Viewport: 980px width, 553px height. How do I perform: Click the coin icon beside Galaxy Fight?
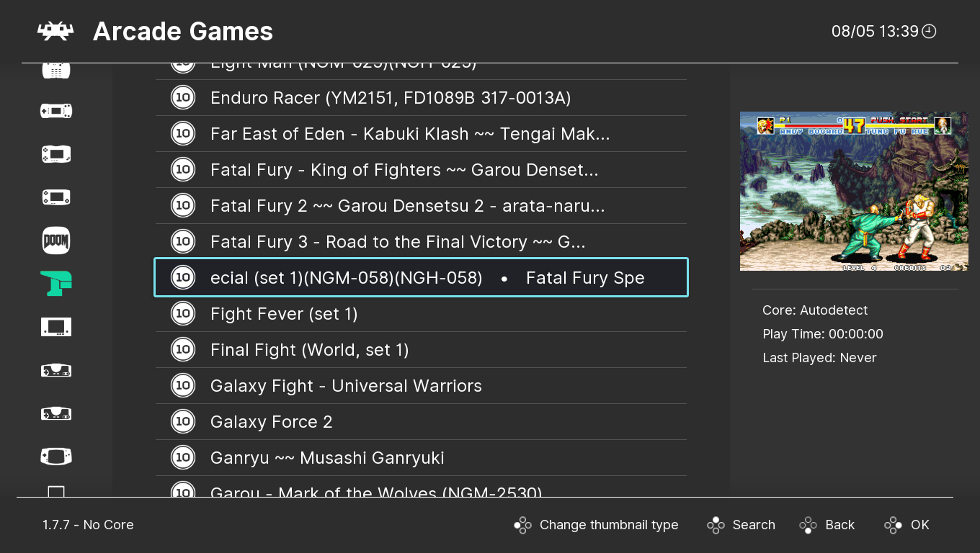[183, 386]
